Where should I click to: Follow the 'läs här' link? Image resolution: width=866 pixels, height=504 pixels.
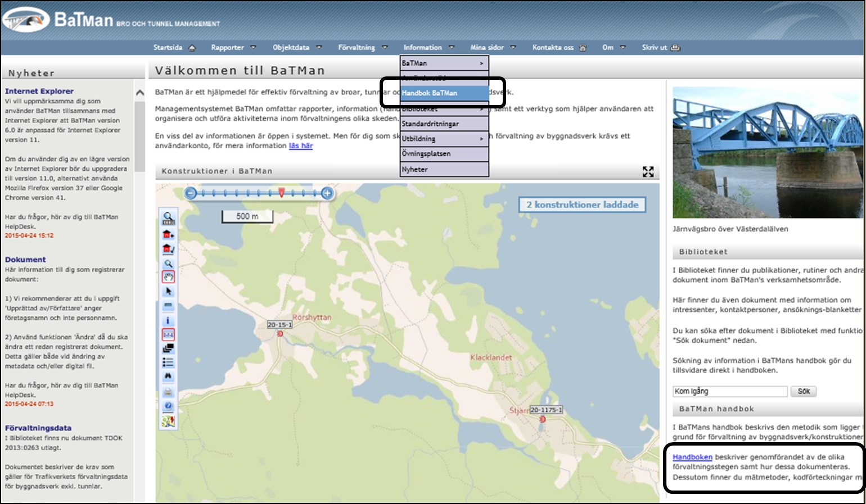[301, 146]
